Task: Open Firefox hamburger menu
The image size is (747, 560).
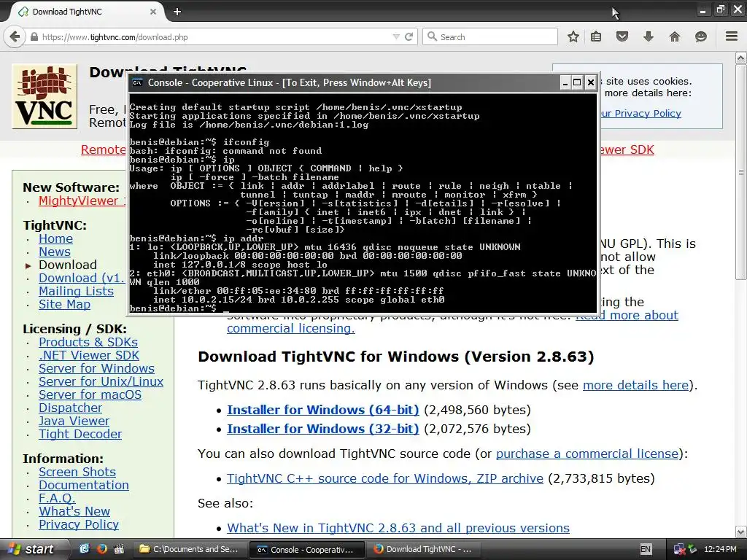Action: [732, 36]
